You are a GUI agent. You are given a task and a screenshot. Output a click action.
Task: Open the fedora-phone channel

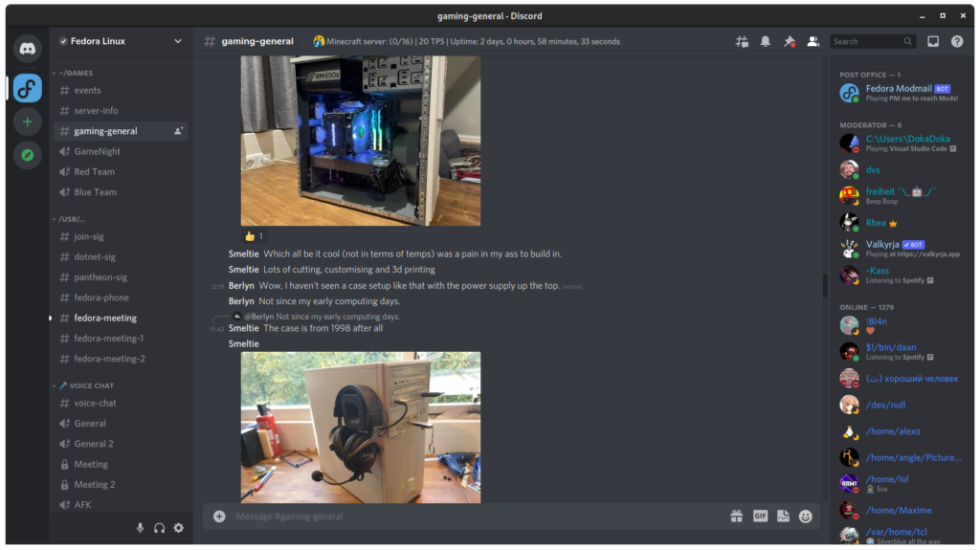point(119,297)
